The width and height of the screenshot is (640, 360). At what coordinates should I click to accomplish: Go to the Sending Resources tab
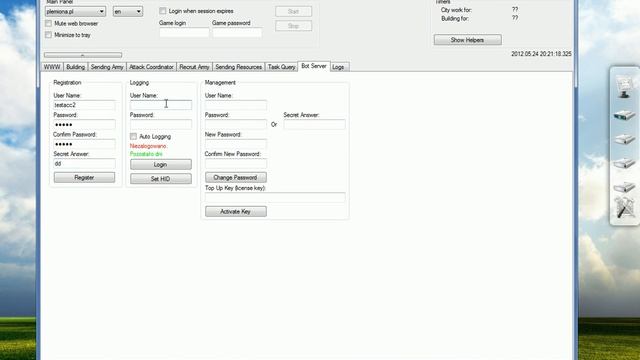pyautogui.click(x=238, y=67)
